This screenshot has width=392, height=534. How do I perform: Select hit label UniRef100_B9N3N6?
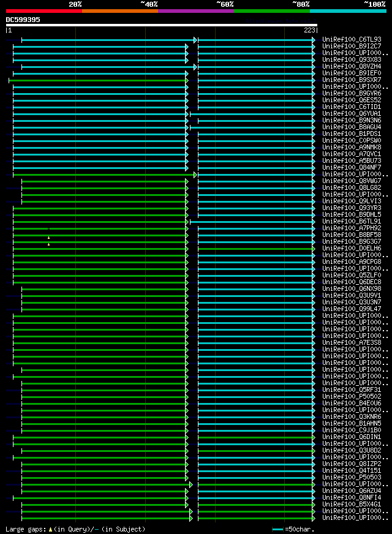tap(352, 120)
